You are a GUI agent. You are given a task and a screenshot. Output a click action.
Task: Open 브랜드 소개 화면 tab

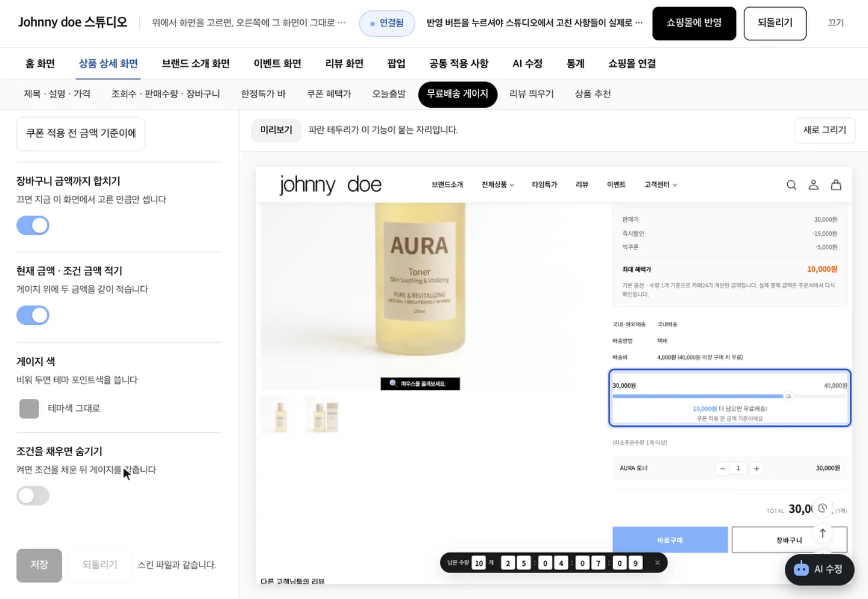click(196, 63)
